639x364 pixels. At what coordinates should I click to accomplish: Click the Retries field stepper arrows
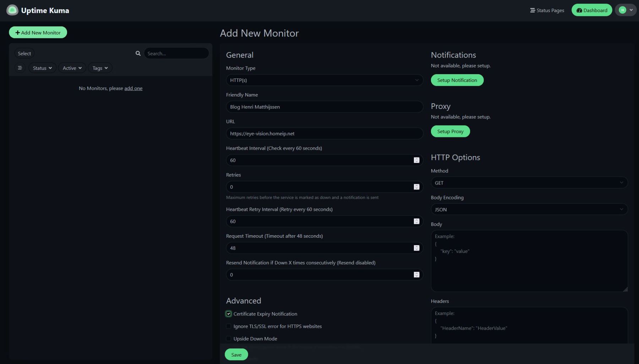pos(416,187)
